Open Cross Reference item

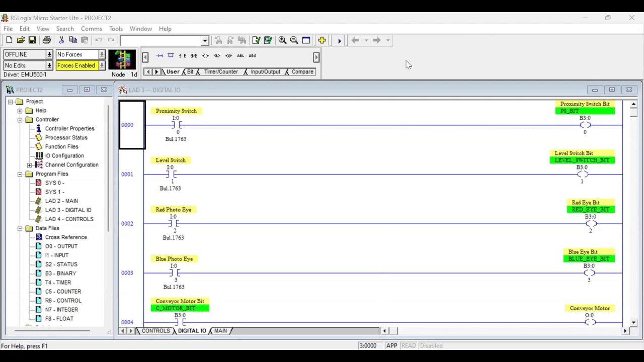pyautogui.click(x=66, y=237)
